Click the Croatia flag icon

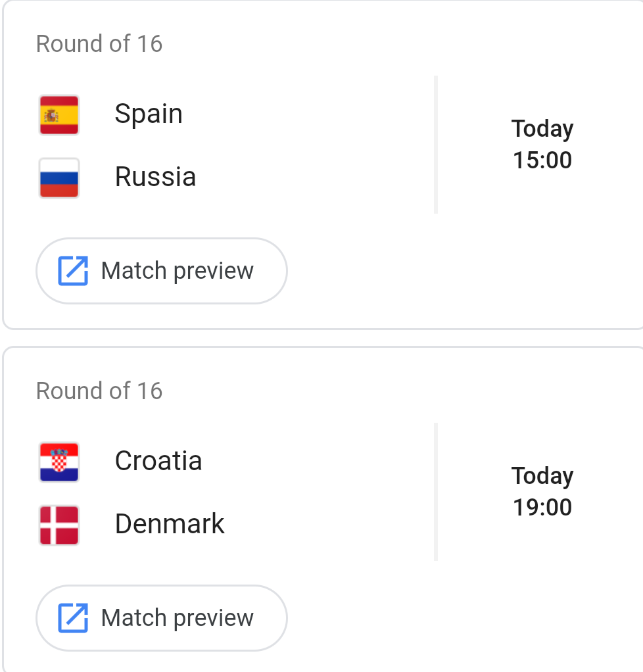tap(59, 462)
